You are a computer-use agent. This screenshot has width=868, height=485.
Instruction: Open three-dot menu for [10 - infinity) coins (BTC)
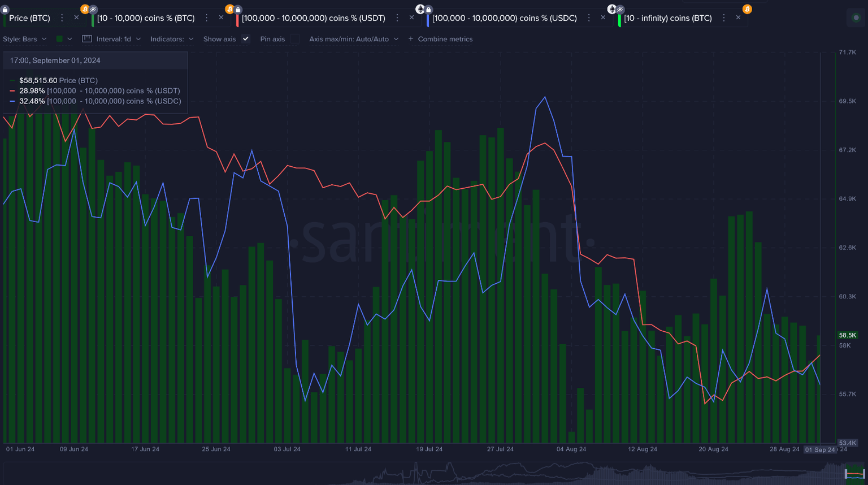(x=724, y=18)
